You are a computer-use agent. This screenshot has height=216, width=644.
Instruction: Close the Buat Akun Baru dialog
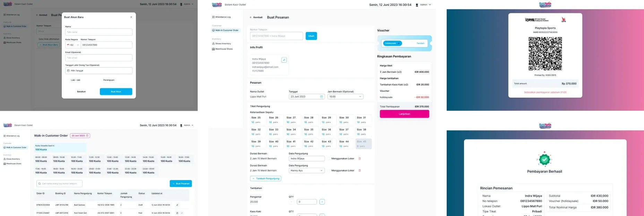click(x=131, y=17)
